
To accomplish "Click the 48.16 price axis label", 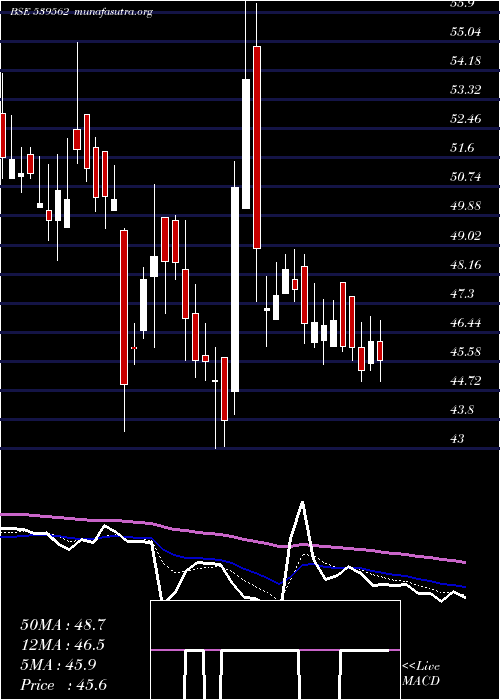I will point(466,264).
